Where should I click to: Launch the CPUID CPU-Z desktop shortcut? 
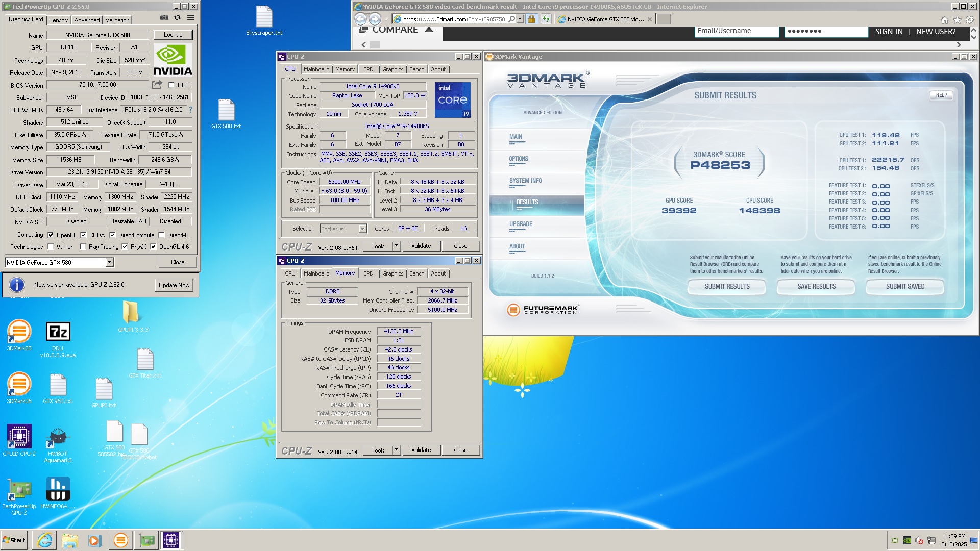pyautogui.click(x=19, y=440)
